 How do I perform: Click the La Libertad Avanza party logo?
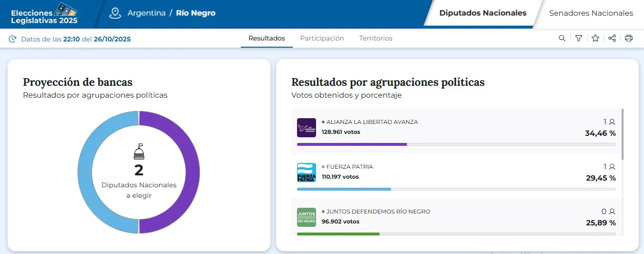(306, 128)
